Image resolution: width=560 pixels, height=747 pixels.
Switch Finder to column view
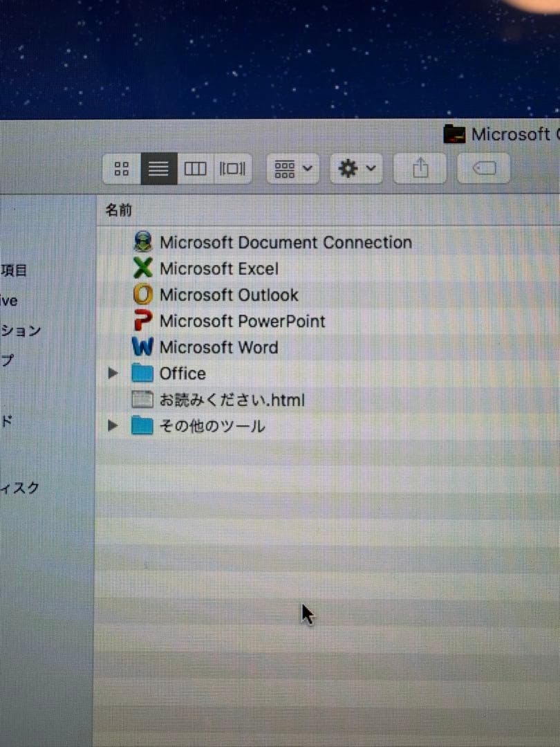(195, 169)
